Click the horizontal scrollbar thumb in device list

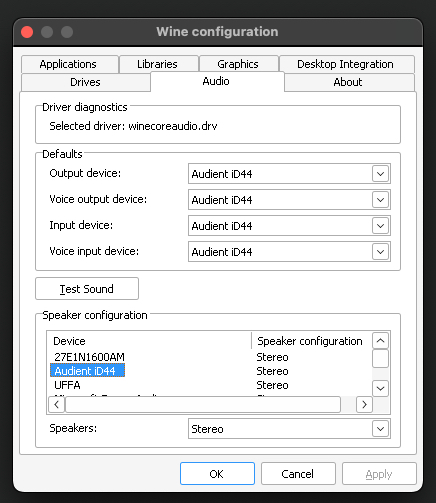[203, 405]
